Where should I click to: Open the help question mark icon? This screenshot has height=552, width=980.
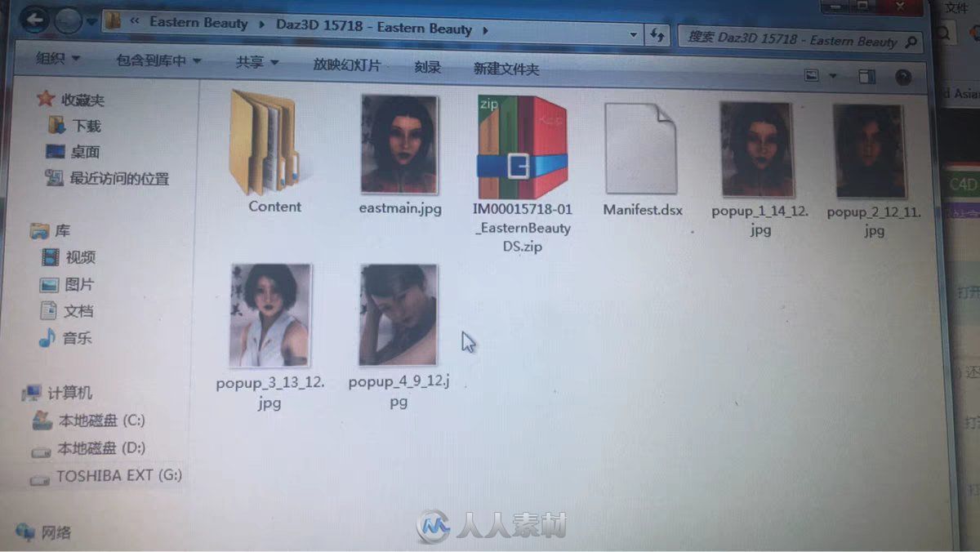pyautogui.click(x=903, y=78)
